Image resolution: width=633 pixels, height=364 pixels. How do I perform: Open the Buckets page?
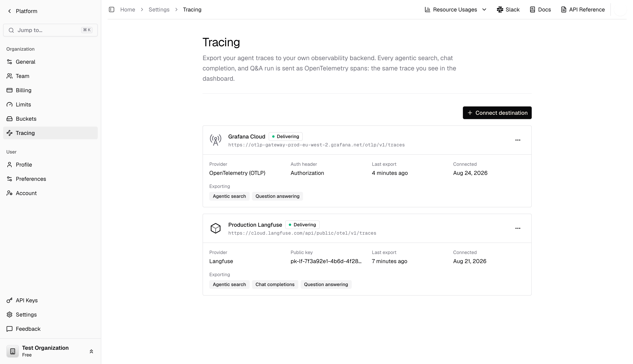(50, 119)
